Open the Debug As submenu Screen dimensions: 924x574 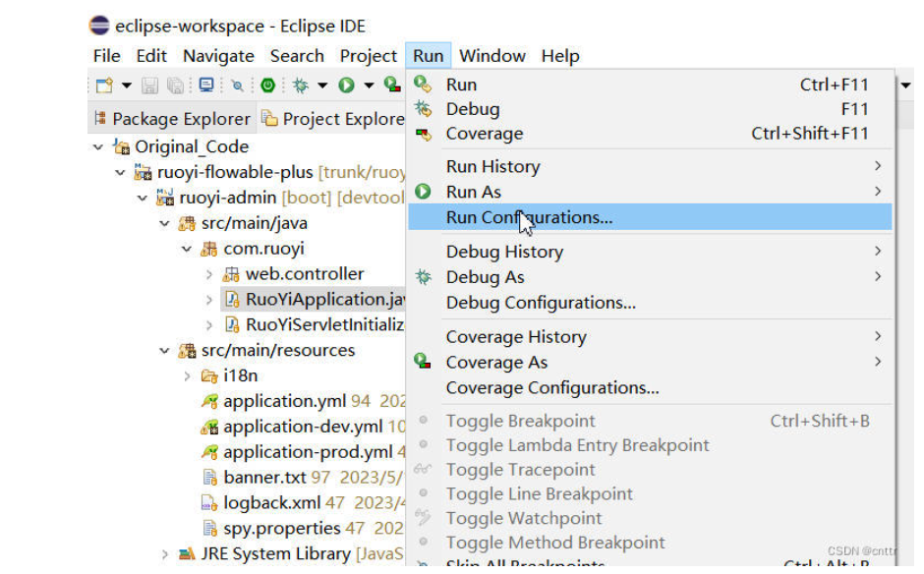[x=650, y=277]
